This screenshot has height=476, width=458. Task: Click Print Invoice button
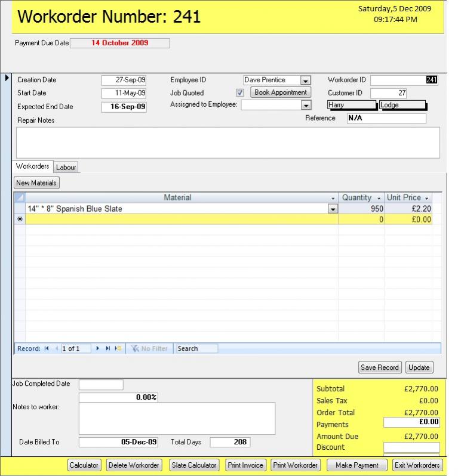(245, 465)
